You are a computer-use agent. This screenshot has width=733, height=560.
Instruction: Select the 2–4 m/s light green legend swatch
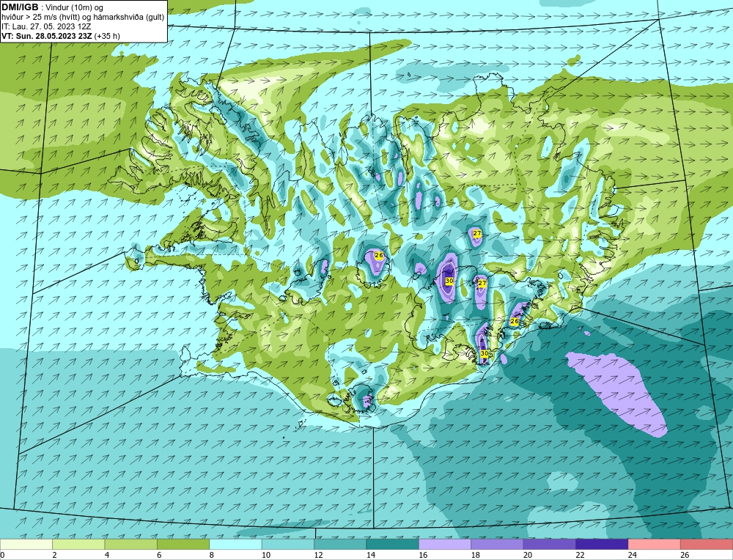[78, 544]
